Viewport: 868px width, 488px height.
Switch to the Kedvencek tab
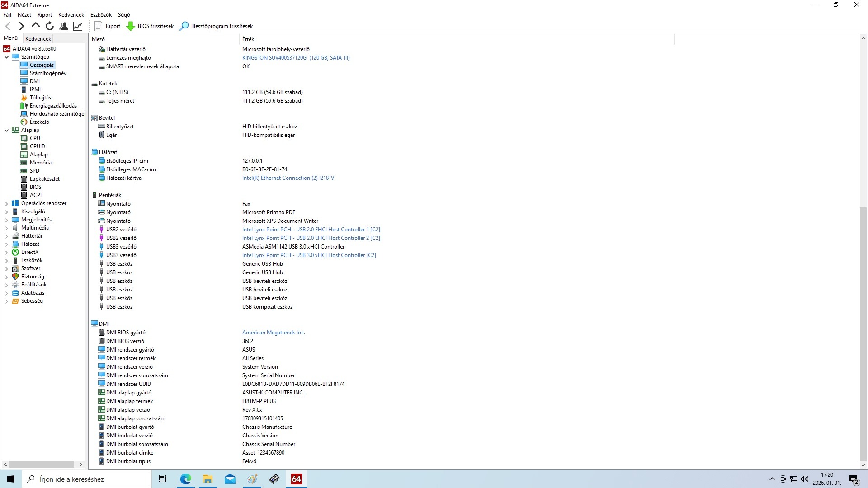(38, 39)
